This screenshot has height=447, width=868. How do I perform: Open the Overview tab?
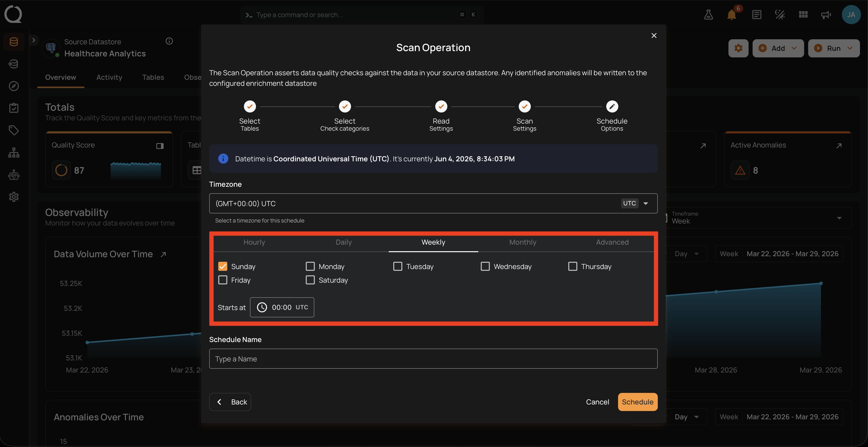coord(61,77)
